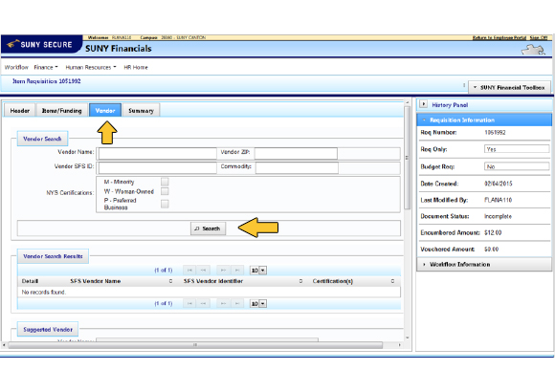Click next page icon in bottom paginator
The height and width of the screenshot is (392, 555).
click(x=223, y=303)
